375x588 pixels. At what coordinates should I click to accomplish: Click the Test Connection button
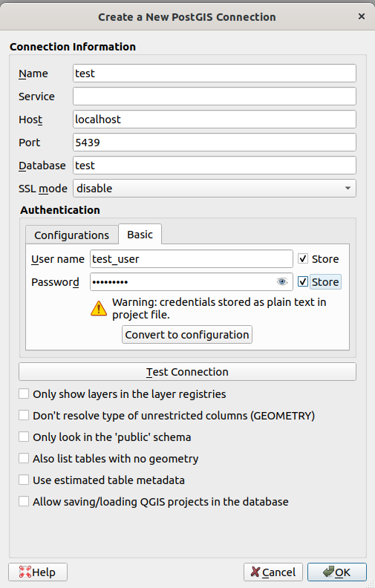(187, 372)
